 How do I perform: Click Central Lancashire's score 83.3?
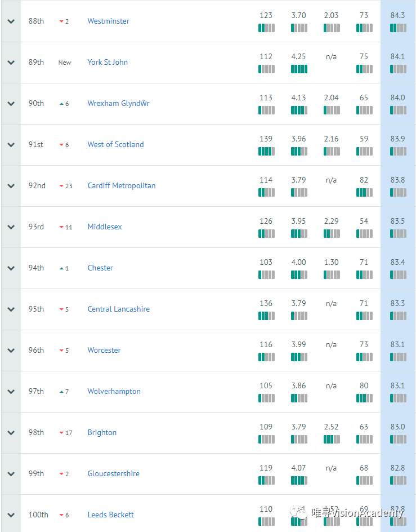(397, 303)
